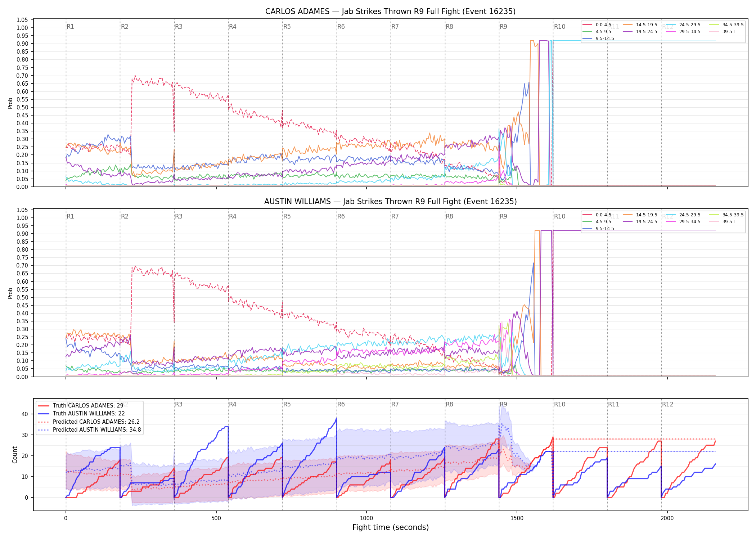Click 14.5-19.5 legend entry in Adames chart
This screenshot has height=540, width=756.
pos(640,25)
